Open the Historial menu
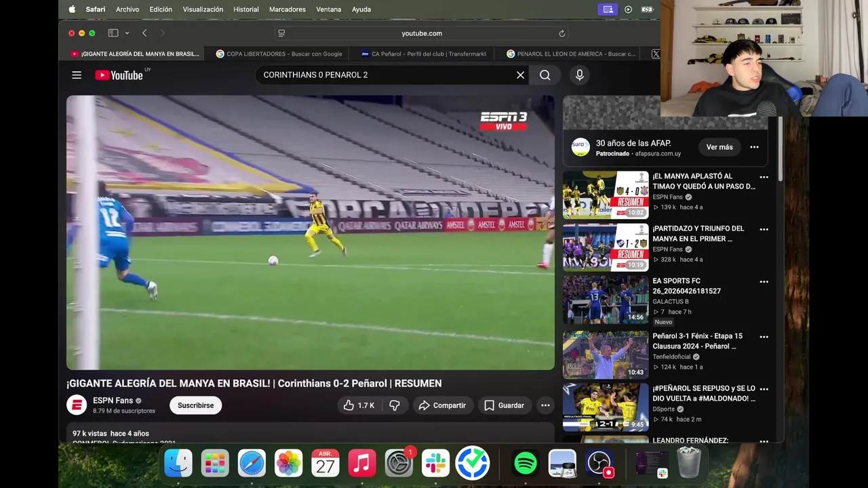The height and width of the screenshot is (488, 868). (x=246, y=9)
